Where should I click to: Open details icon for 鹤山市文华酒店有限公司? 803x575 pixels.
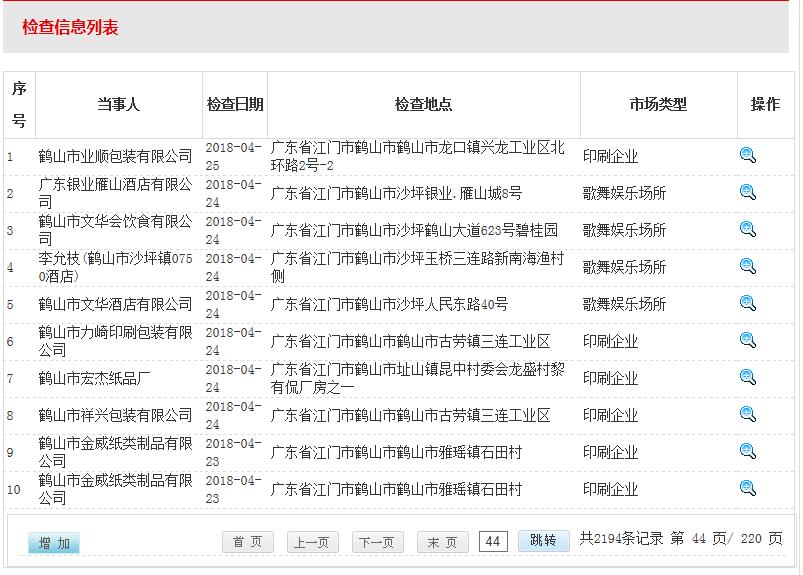748,303
